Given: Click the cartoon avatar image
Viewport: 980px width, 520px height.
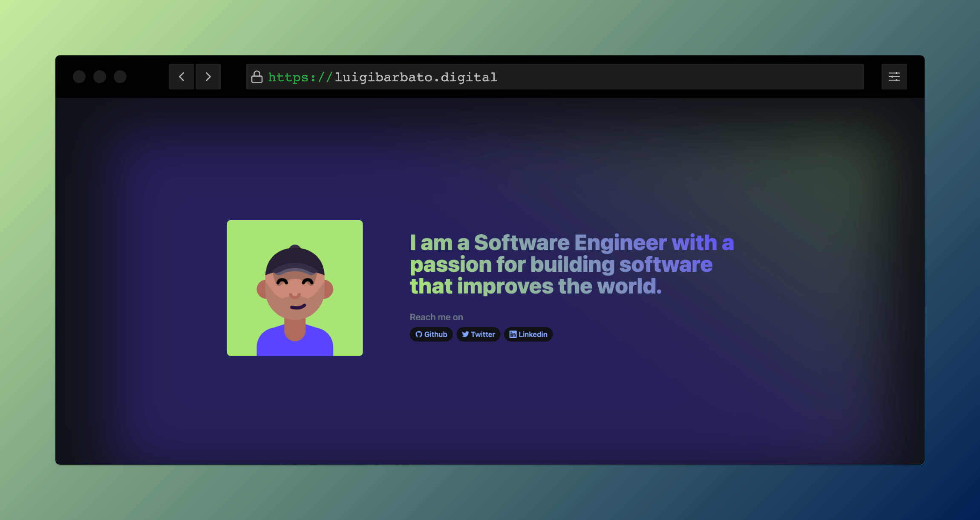Looking at the screenshot, I should (x=295, y=288).
